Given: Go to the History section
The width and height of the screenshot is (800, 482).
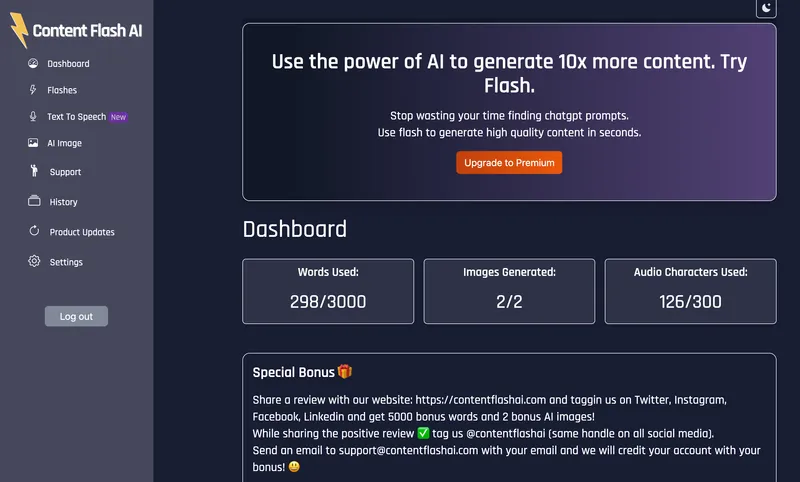Looking at the screenshot, I should pyautogui.click(x=63, y=202).
